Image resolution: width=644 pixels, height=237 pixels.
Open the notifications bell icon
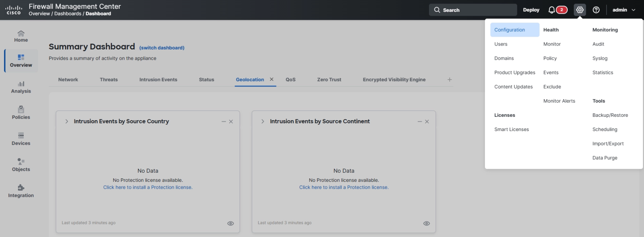(x=552, y=10)
